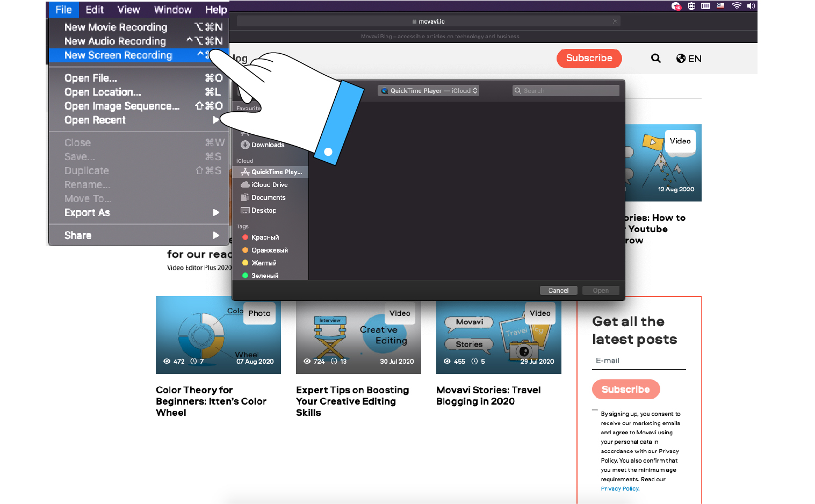
Task: Click the notification icon with red badge
Action: point(676,6)
